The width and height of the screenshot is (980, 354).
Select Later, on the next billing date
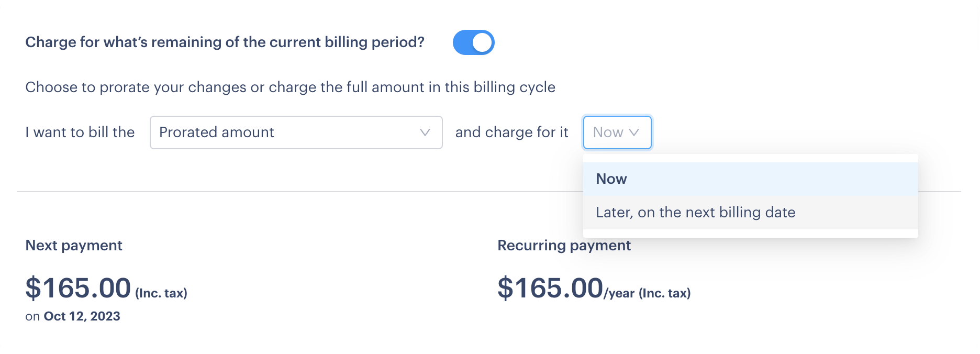point(695,212)
